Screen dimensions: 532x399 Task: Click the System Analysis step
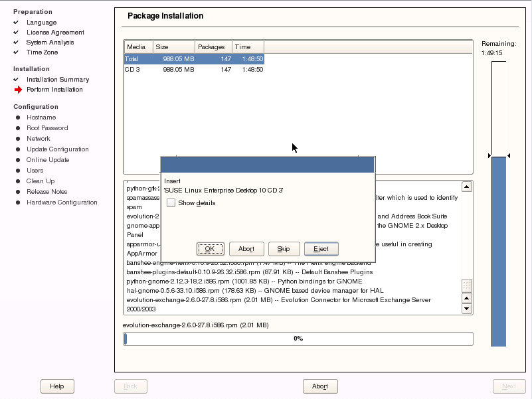[50, 42]
